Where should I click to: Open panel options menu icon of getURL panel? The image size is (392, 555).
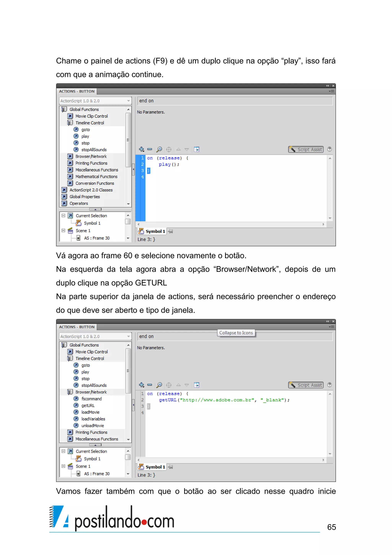click(331, 327)
